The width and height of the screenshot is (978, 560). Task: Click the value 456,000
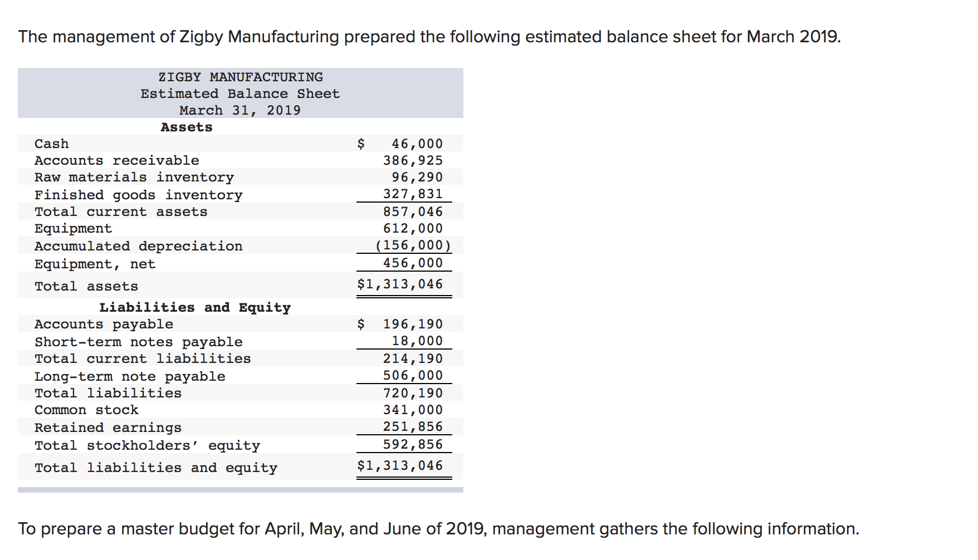click(413, 263)
